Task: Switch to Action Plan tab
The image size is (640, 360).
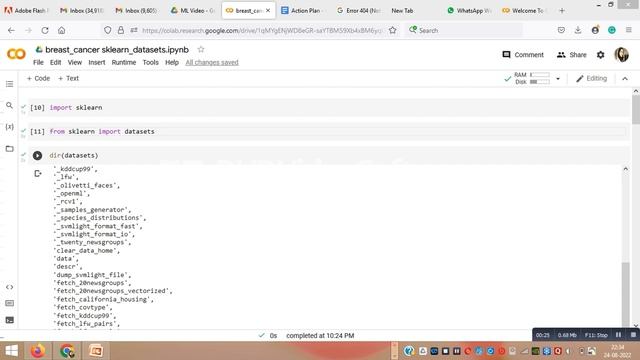Action: [x=302, y=11]
